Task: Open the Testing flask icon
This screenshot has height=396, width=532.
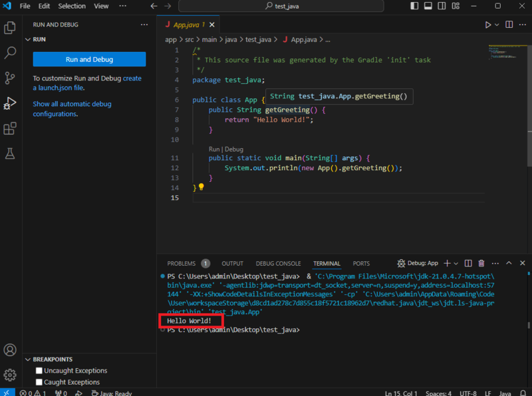Action: click(x=10, y=153)
